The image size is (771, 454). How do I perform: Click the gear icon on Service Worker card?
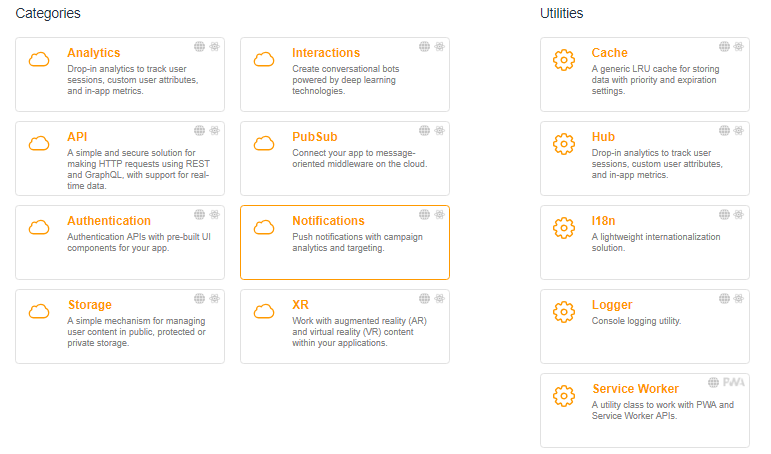pos(564,396)
